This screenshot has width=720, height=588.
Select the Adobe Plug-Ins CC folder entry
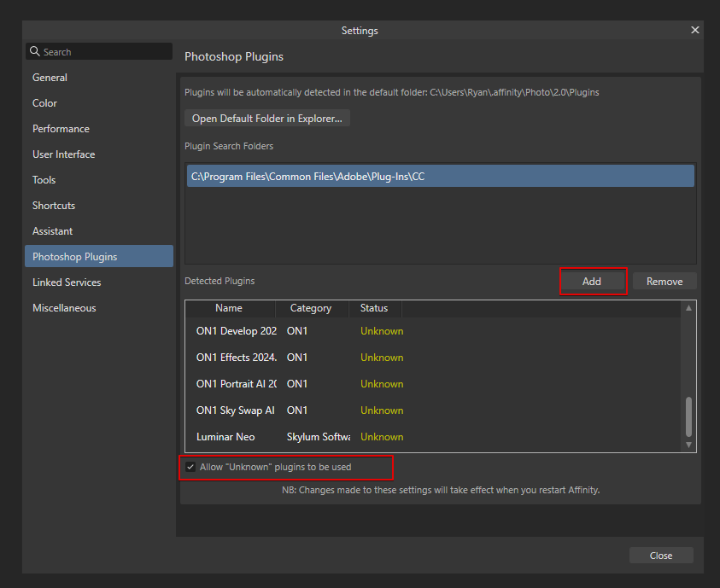click(x=441, y=177)
